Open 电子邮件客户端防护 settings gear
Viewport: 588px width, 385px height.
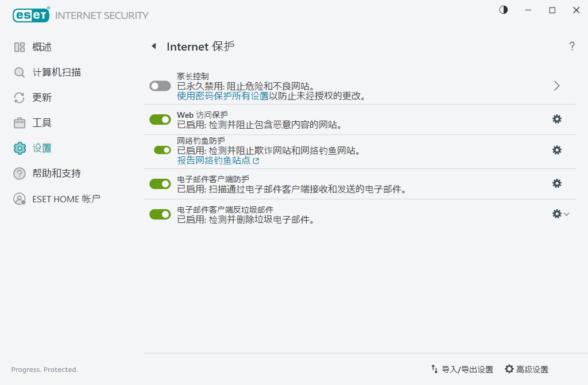[x=556, y=183]
